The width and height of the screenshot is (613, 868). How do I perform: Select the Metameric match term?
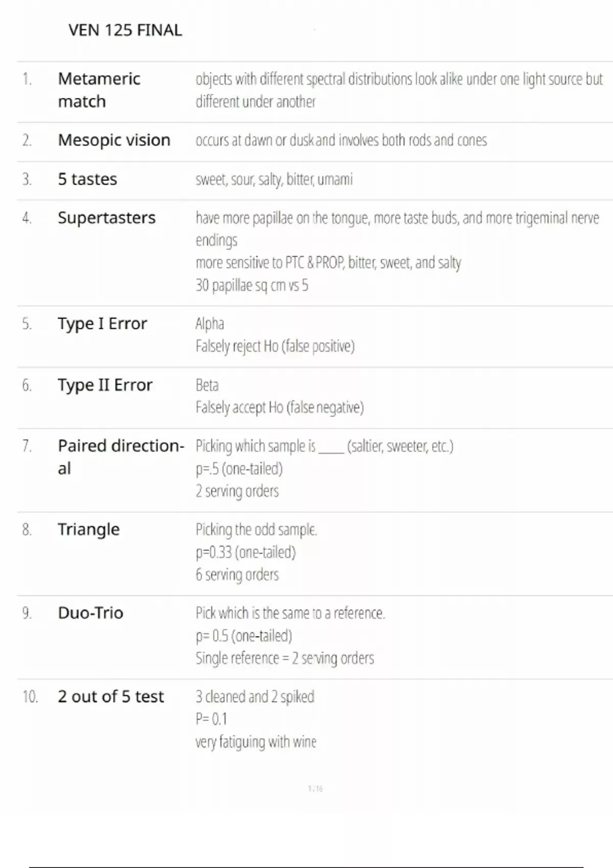click(x=99, y=90)
